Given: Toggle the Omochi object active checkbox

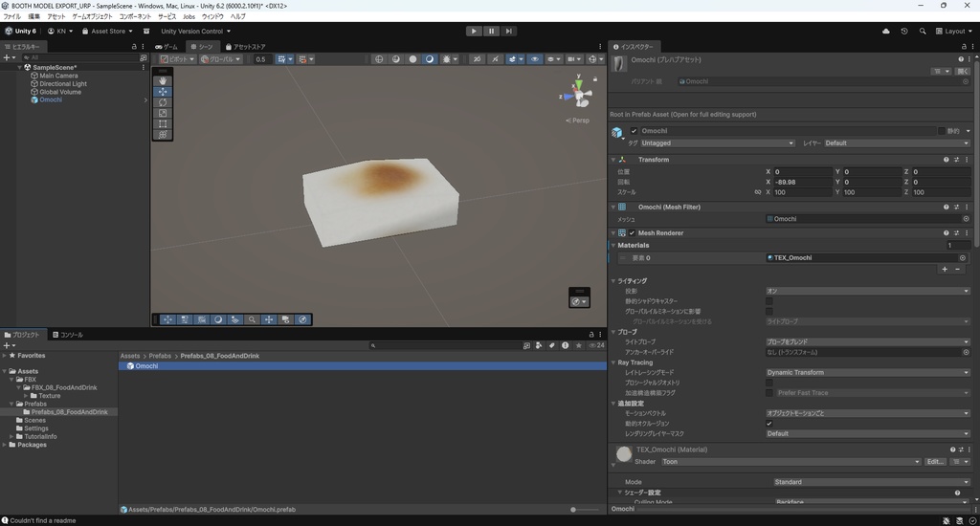Looking at the screenshot, I should (x=634, y=131).
